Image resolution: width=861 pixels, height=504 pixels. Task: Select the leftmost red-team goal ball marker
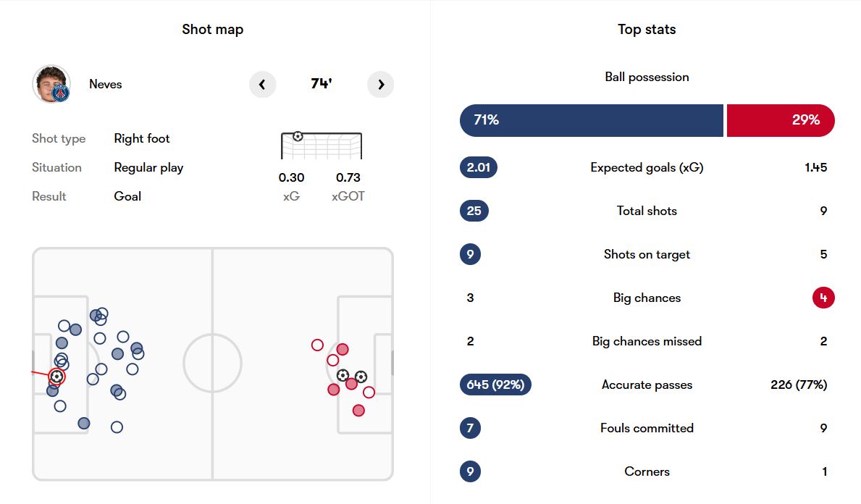[343, 375]
